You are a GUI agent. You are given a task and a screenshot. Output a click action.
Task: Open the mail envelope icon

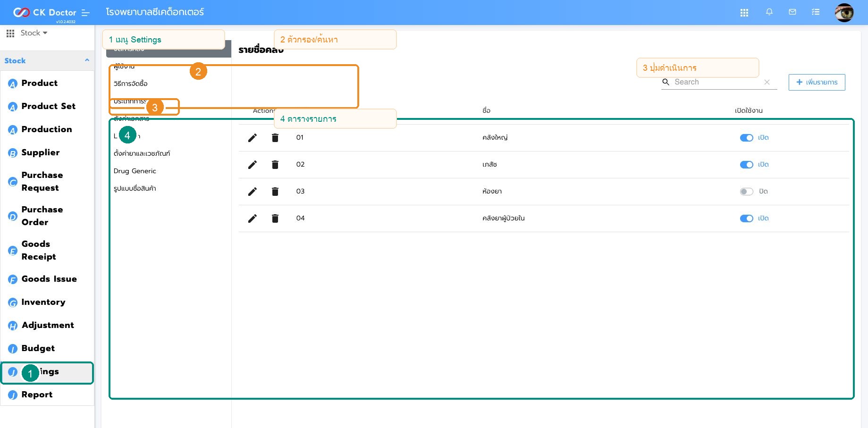point(792,12)
